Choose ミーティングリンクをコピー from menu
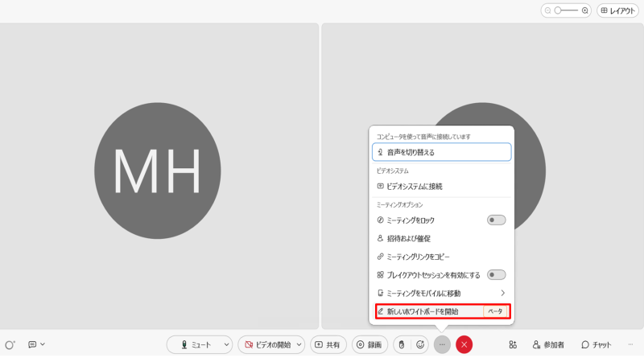The width and height of the screenshot is (644, 358). click(417, 257)
